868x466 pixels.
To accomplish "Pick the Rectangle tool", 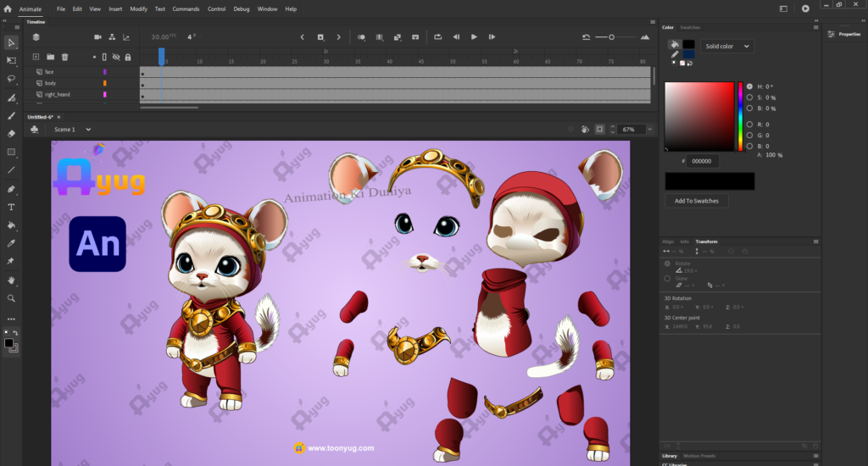I will click(11, 153).
